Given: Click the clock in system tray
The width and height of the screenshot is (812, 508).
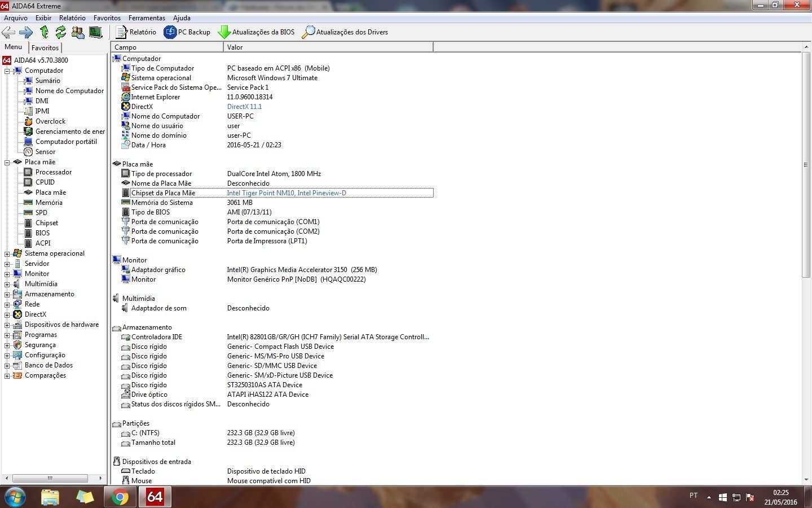Looking at the screenshot, I should pos(781,497).
